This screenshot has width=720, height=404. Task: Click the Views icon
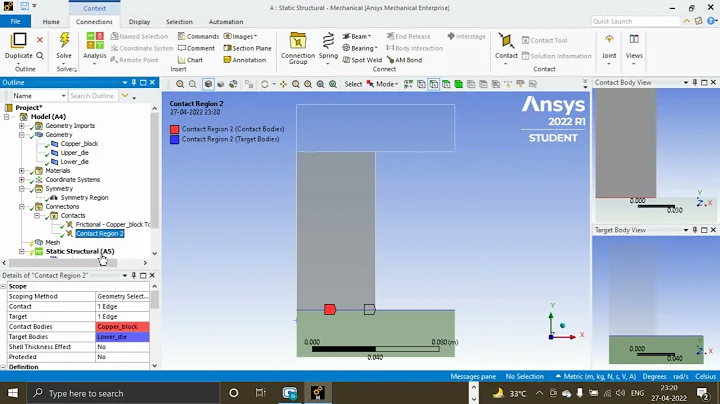tap(634, 39)
